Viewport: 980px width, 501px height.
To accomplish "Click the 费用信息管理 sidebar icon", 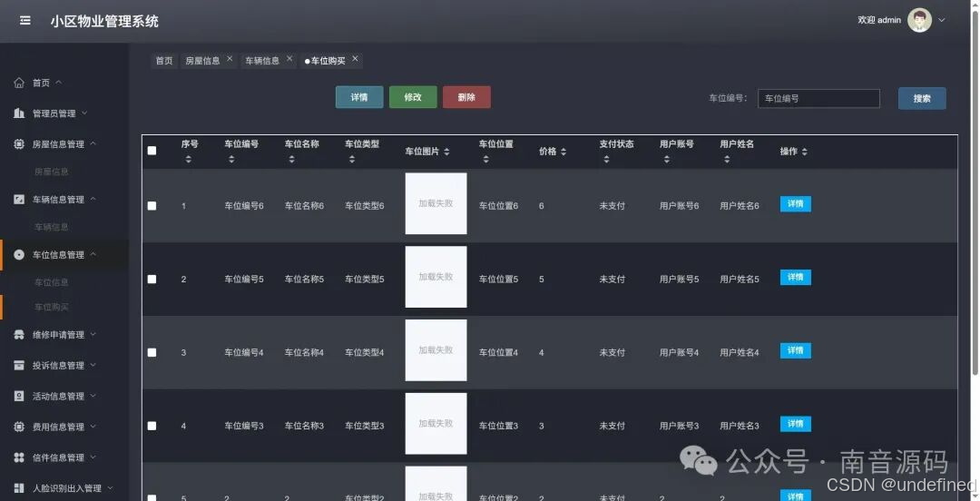I will [x=19, y=427].
